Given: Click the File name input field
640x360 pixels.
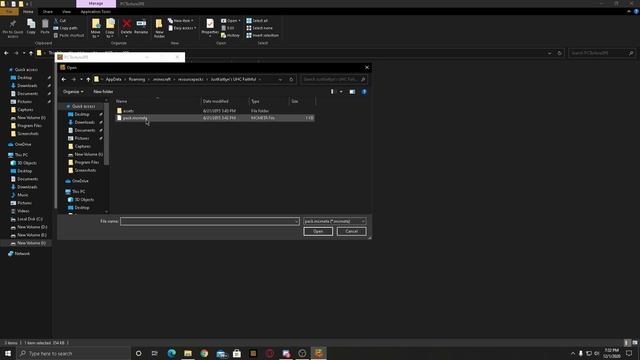Looking at the screenshot, I should point(209,221).
